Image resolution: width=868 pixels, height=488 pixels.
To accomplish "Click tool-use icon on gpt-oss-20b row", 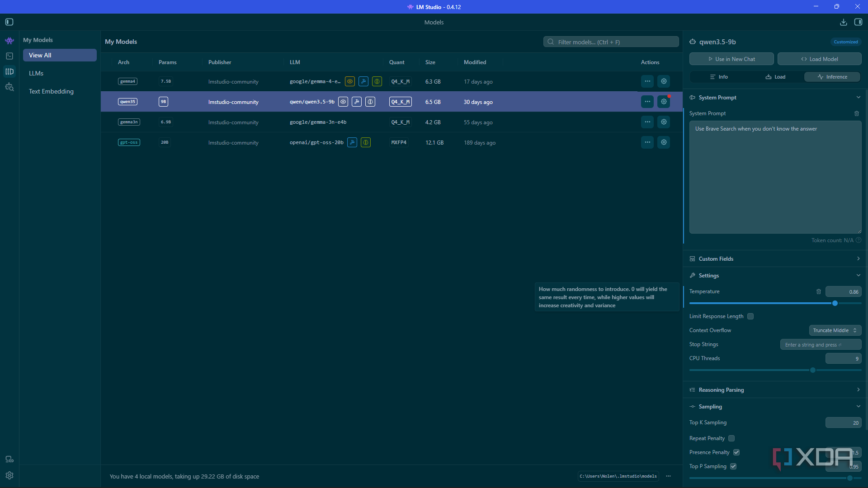I will [x=352, y=142].
